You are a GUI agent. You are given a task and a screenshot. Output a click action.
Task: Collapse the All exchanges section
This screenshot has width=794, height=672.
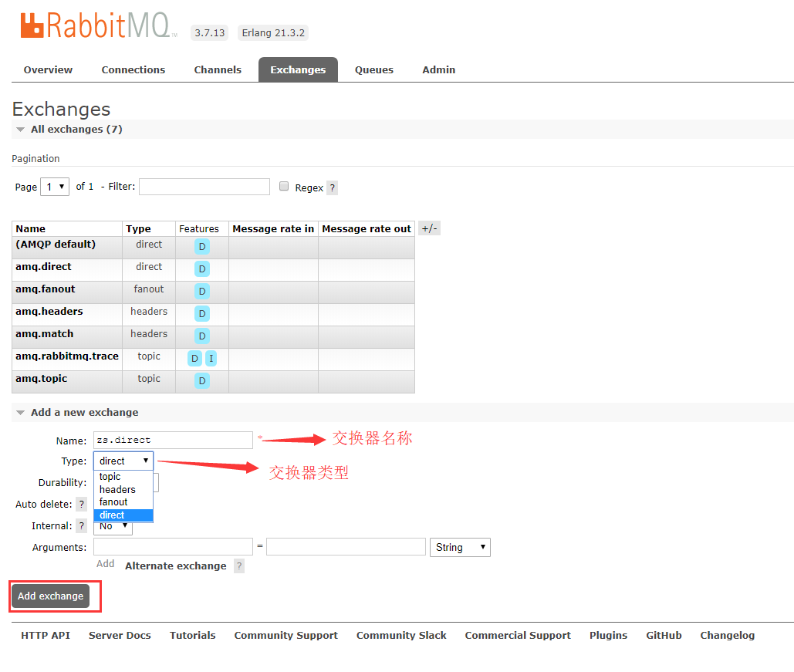coord(20,130)
